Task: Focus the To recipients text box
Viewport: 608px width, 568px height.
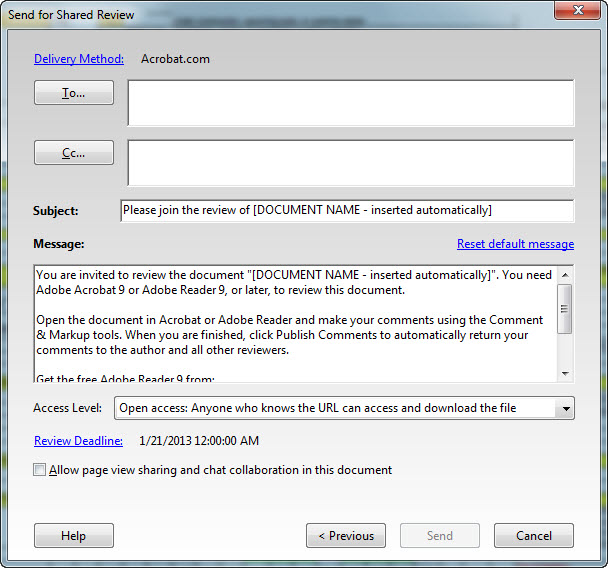Action: point(351,103)
